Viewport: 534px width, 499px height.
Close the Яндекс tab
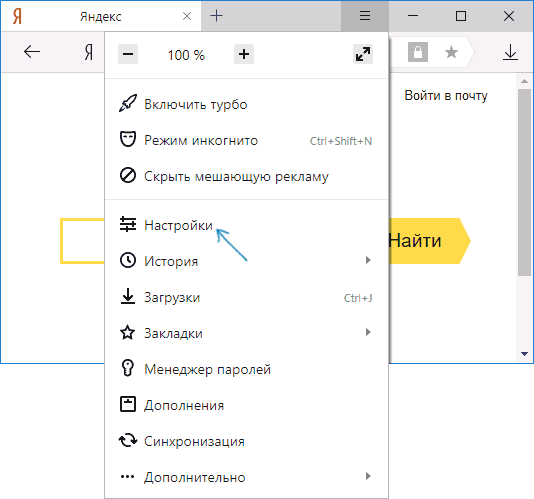187,16
